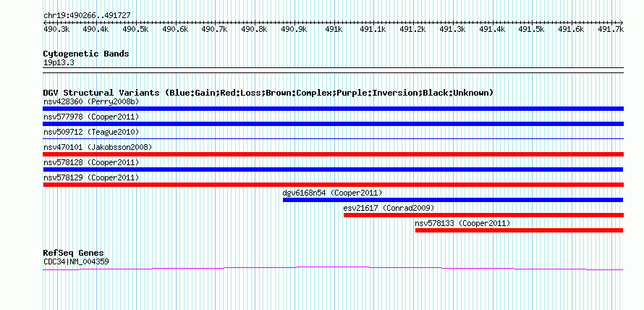Select the thin nsv509712 variant line
Viewport: 644px width, 310px height.
(x=333, y=139)
